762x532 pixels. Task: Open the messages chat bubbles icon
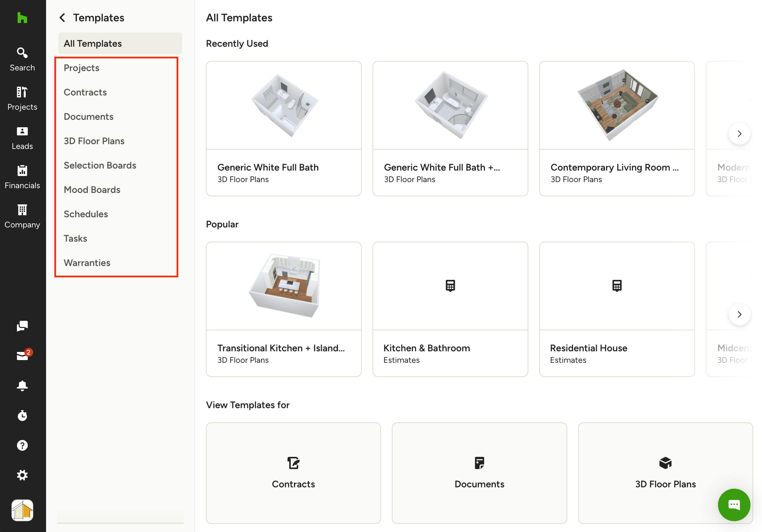[22, 326]
